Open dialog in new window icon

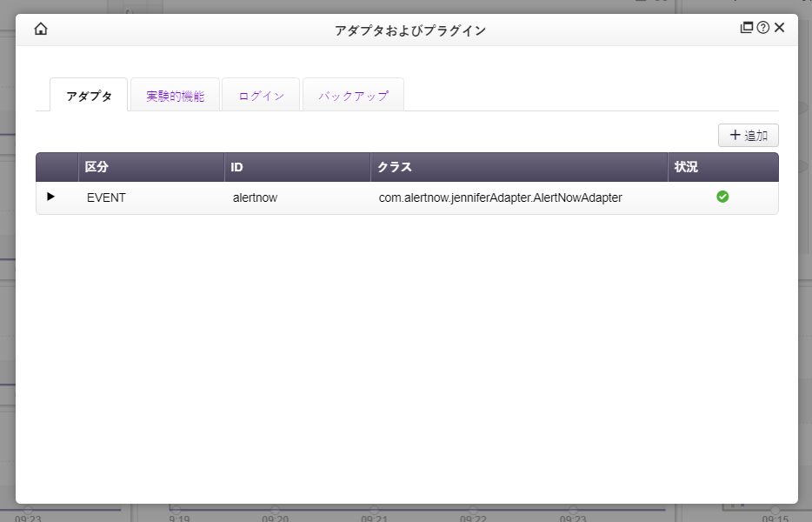point(746,28)
